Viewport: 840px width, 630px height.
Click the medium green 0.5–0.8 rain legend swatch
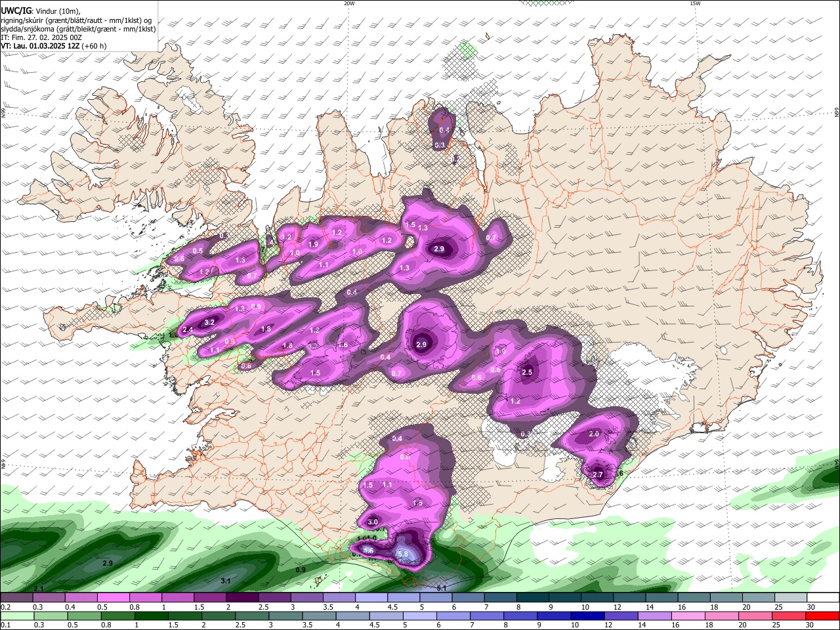coord(83,616)
